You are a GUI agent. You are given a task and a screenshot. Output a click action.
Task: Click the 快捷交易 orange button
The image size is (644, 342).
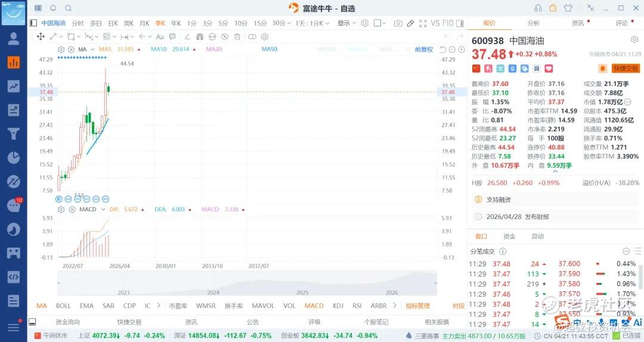click(626, 69)
